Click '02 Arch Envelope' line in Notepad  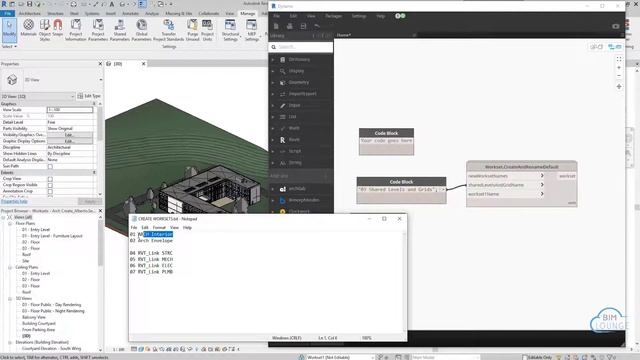(151, 241)
